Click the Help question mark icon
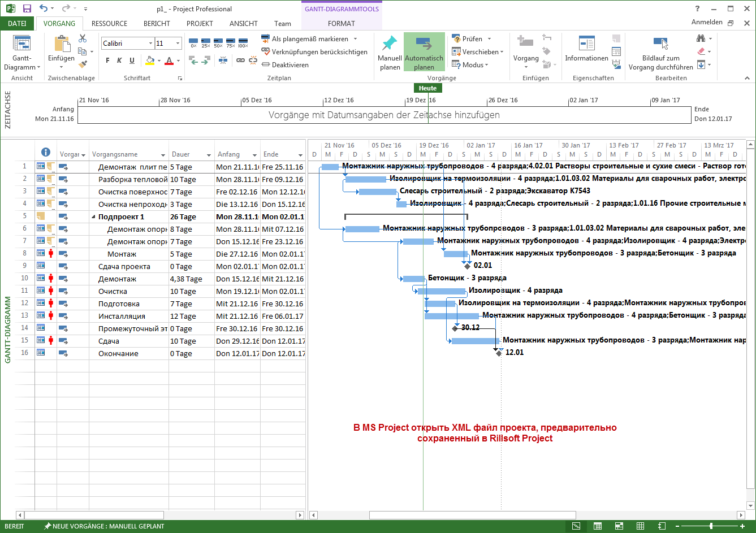The height and width of the screenshot is (533, 756). coord(697,8)
